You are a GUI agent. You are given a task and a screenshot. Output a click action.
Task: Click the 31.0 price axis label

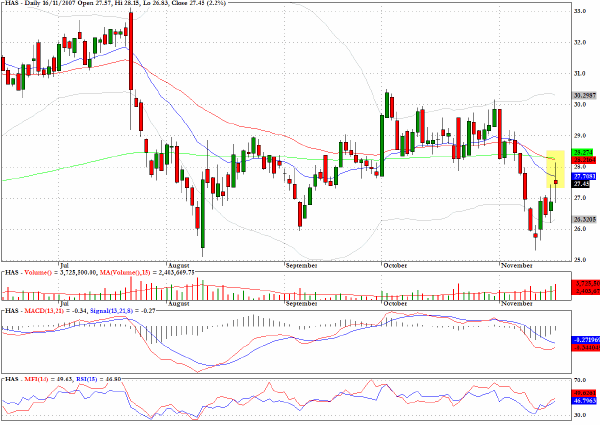coord(580,73)
